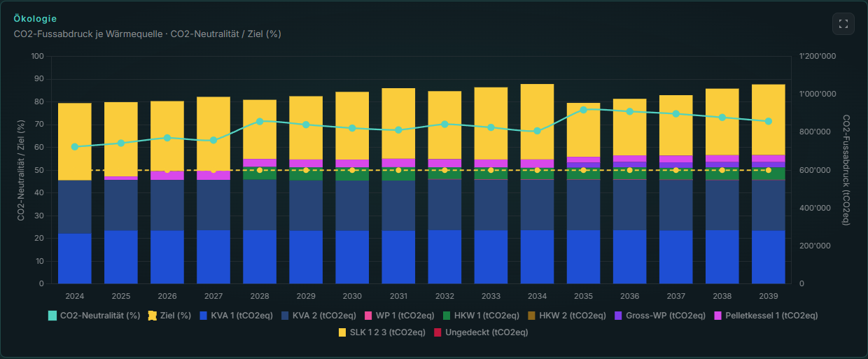
Task: Click the KVA 2 legend color box
Action: tap(285, 316)
